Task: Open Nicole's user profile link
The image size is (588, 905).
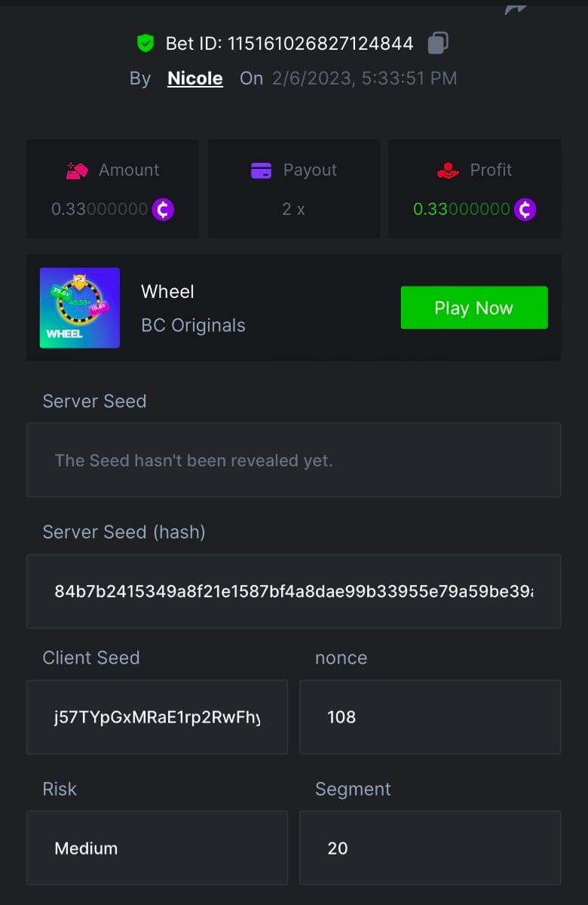Action: pyautogui.click(x=194, y=78)
